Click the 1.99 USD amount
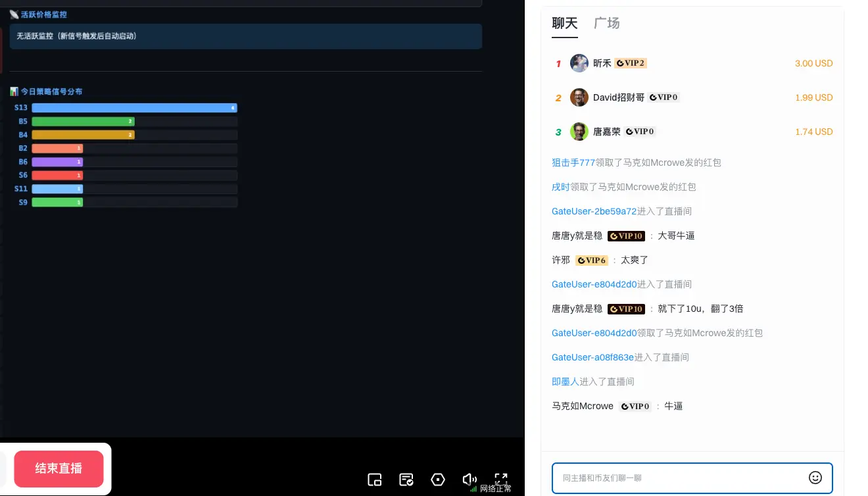The width and height of the screenshot is (868, 496). 814,97
